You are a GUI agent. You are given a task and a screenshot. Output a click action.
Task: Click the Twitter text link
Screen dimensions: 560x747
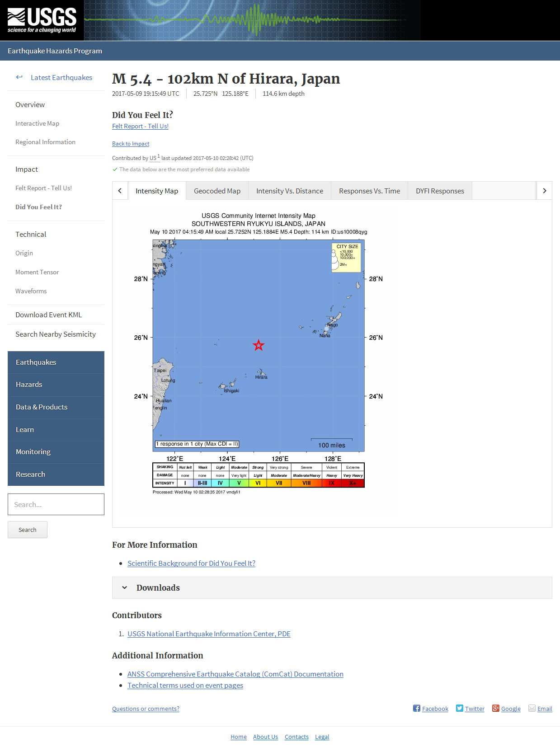tap(475, 709)
